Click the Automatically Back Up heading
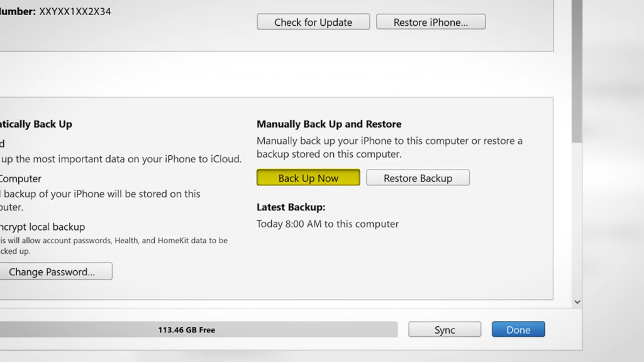 [x=36, y=124]
